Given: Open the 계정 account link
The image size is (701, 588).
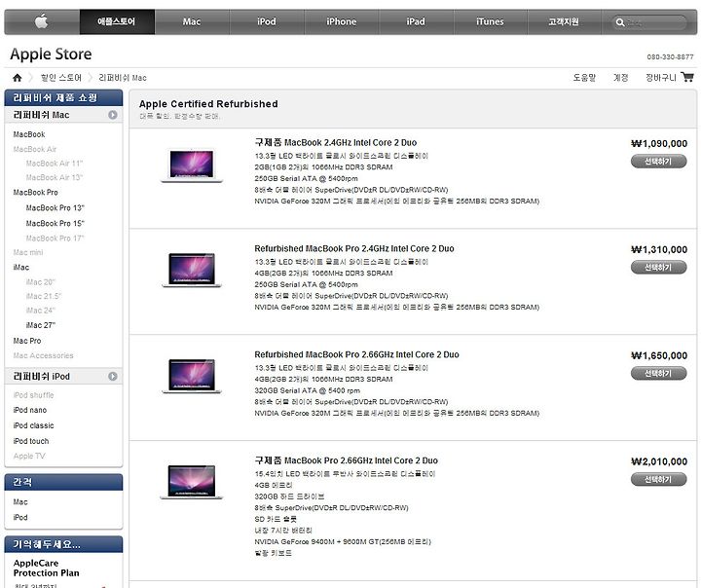Looking at the screenshot, I should pos(620,78).
